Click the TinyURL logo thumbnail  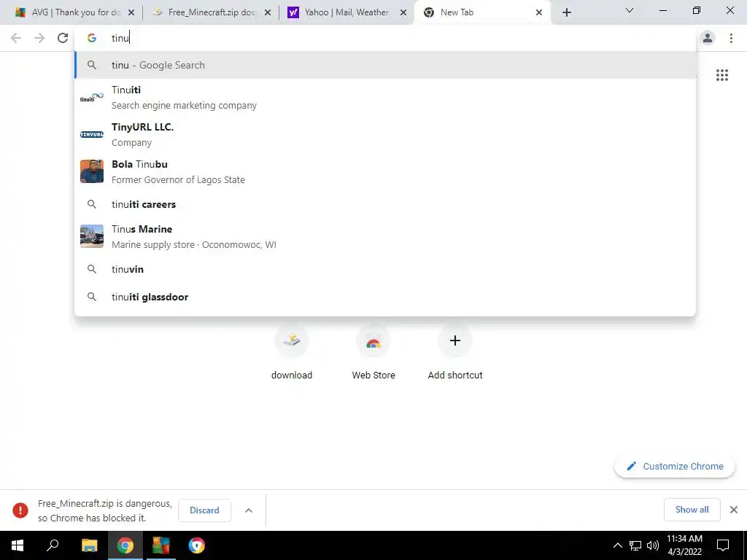point(91,135)
